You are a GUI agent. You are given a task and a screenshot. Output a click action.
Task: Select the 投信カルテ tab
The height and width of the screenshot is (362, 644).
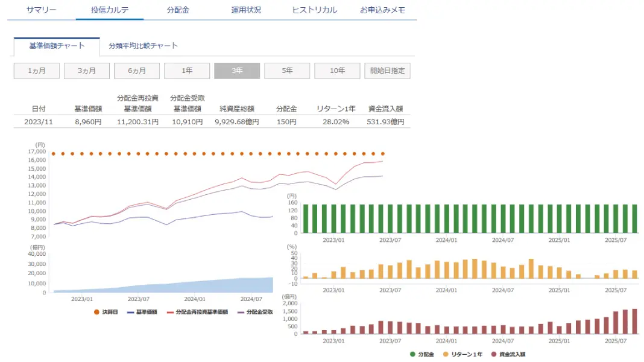coord(110,10)
